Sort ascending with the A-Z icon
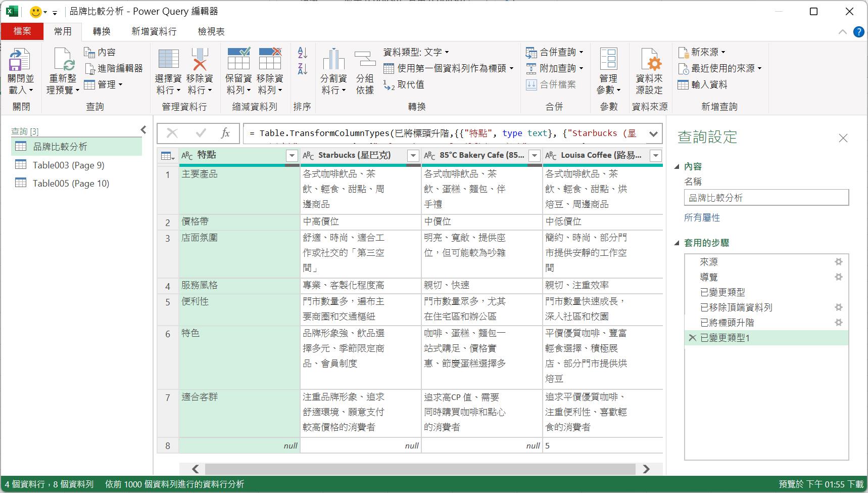 (303, 53)
